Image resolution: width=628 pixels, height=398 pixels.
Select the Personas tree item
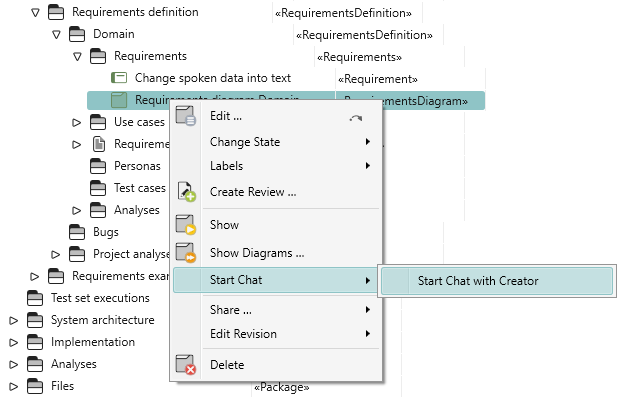pos(137,166)
